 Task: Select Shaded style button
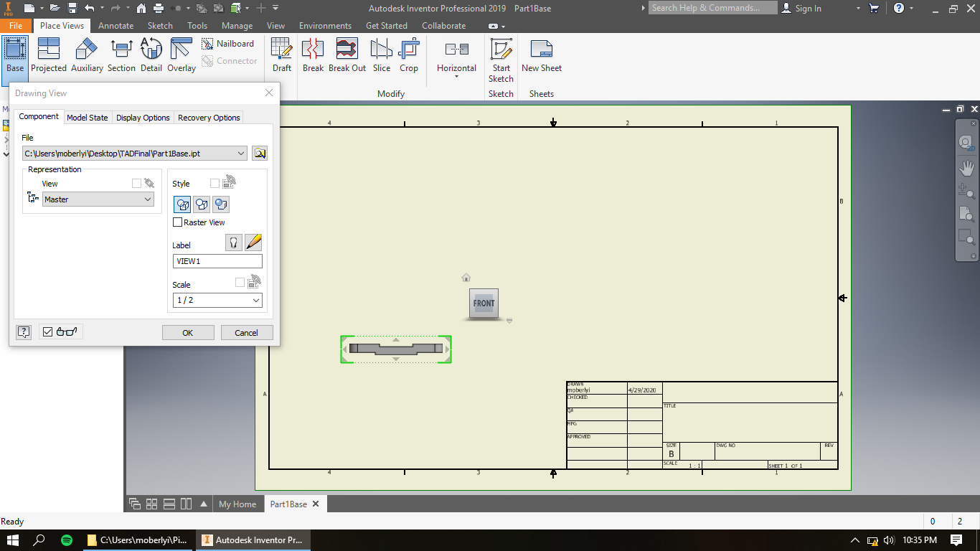tap(221, 204)
